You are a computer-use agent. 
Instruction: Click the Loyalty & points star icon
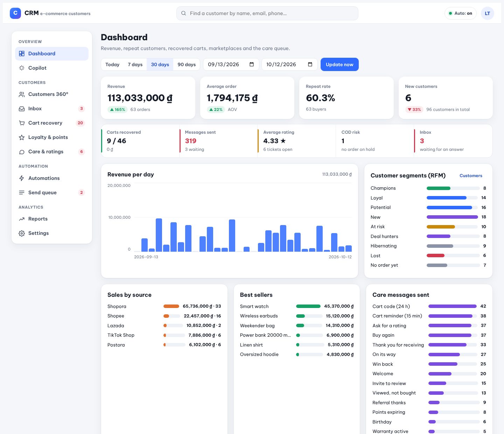click(22, 137)
